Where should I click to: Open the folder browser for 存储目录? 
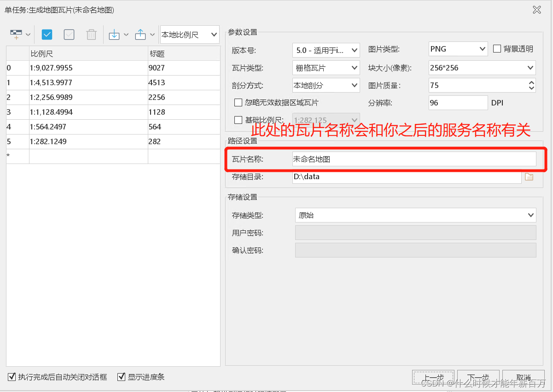[x=529, y=176]
